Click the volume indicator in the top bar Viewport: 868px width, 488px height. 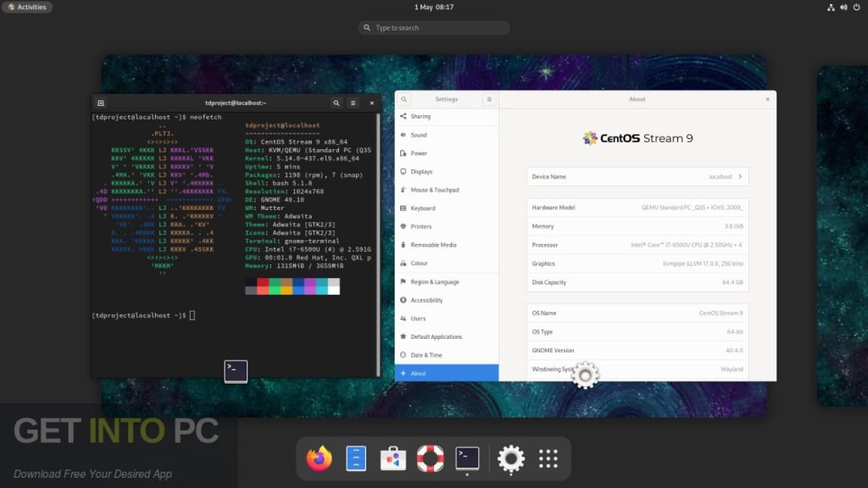(x=843, y=8)
